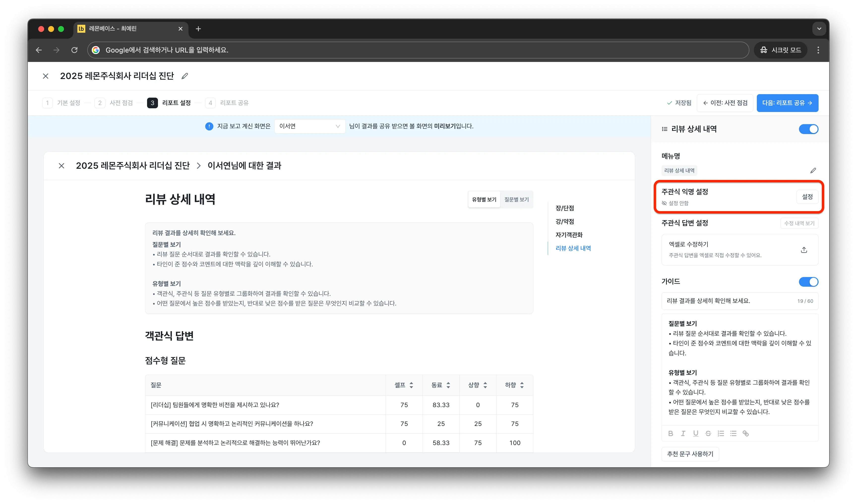Screen dimensions: 857x504
Task: Reload the browser page
Action: pos(74,50)
